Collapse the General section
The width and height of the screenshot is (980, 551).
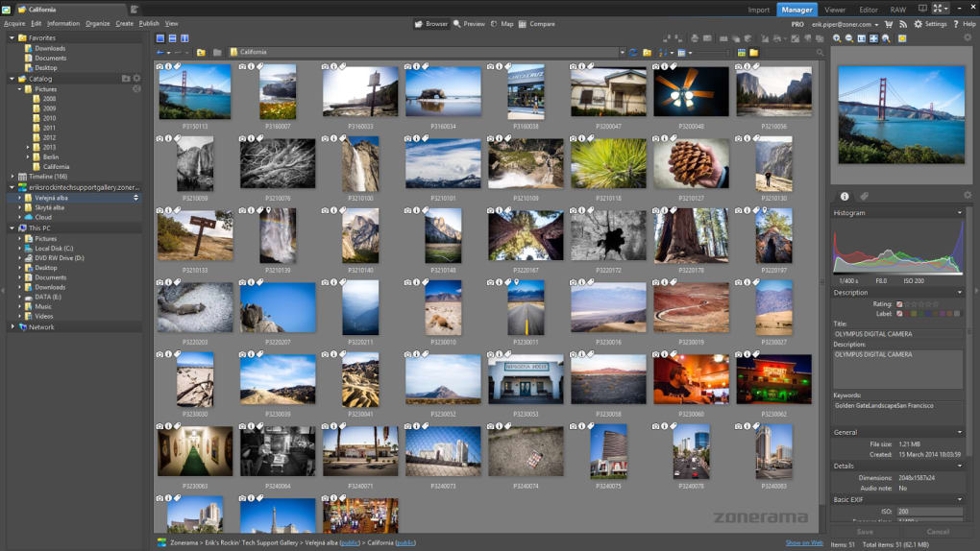[x=960, y=432]
